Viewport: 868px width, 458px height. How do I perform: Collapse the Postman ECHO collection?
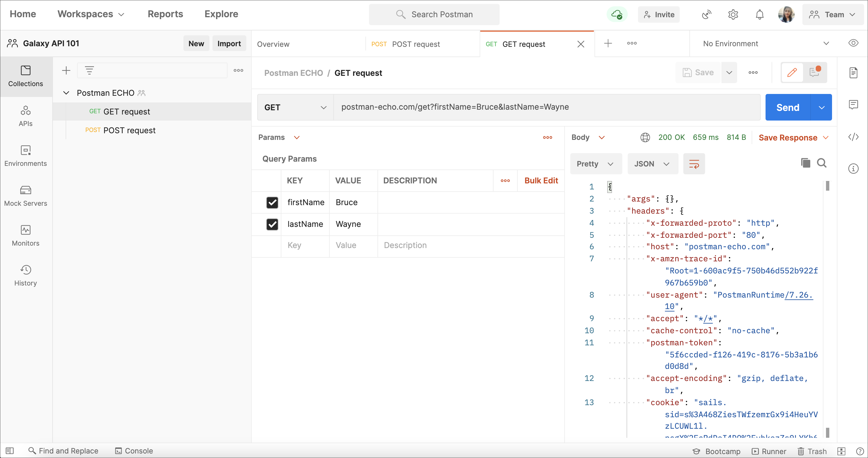coord(66,93)
